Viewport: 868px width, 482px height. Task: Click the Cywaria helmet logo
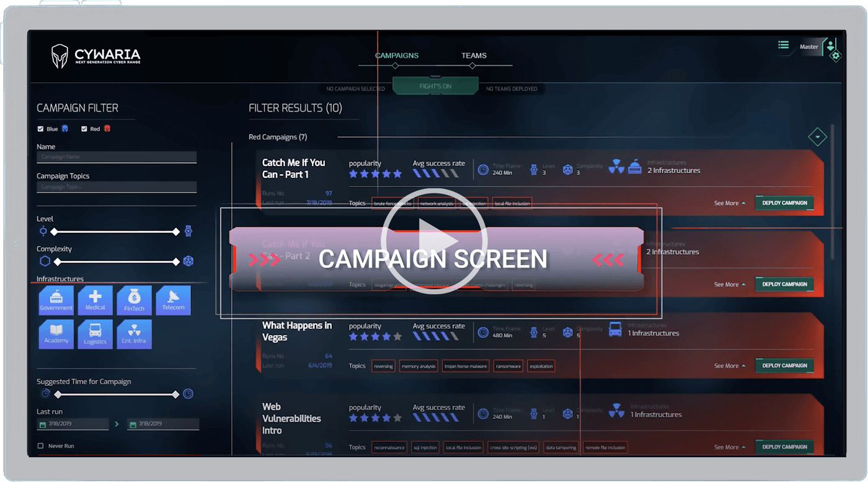point(60,56)
